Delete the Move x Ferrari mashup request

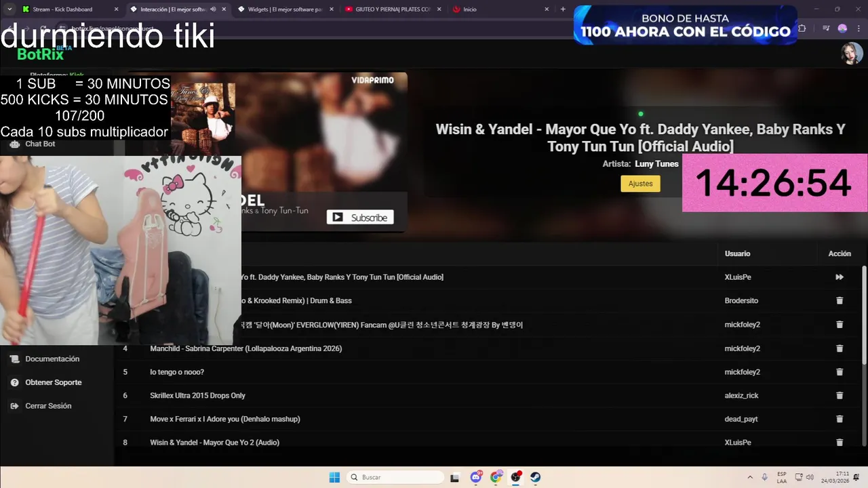[840, 419]
